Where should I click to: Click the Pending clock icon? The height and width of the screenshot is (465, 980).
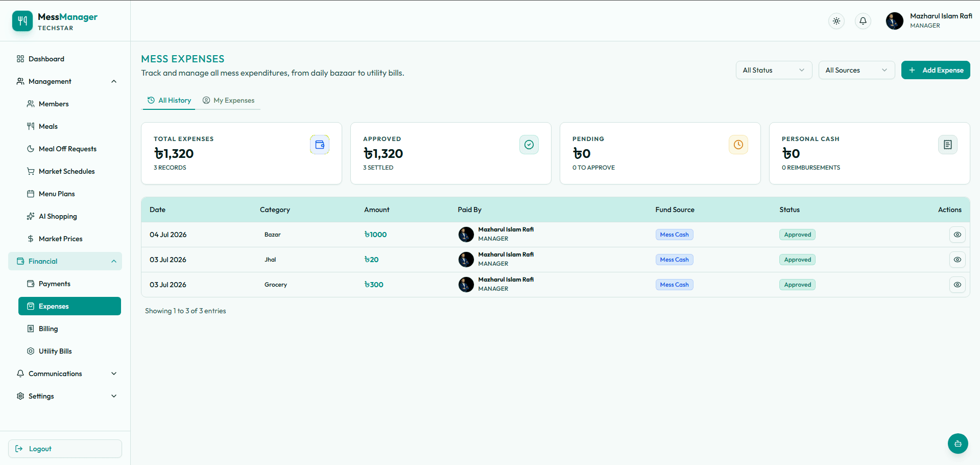[738, 145]
